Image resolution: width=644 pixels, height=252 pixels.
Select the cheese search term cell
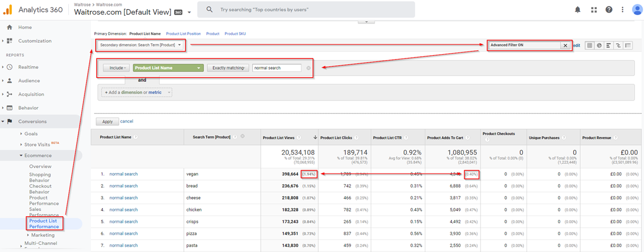pyautogui.click(x=222, y=198)
